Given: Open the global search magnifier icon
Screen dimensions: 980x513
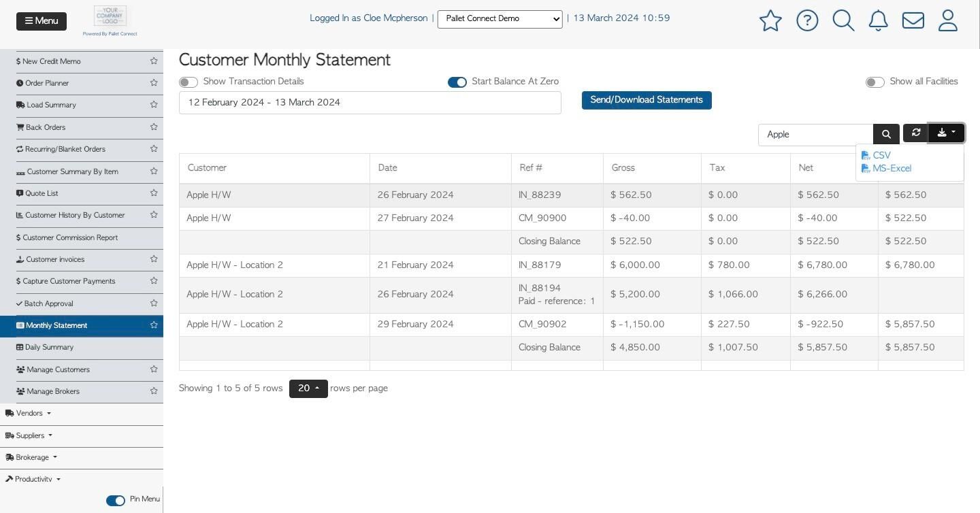Looking at the screenshot, I should pos(843,20).
